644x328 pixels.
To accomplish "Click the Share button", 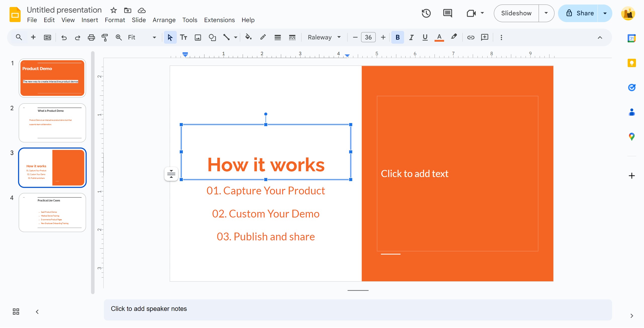I will tap(578, 13).
